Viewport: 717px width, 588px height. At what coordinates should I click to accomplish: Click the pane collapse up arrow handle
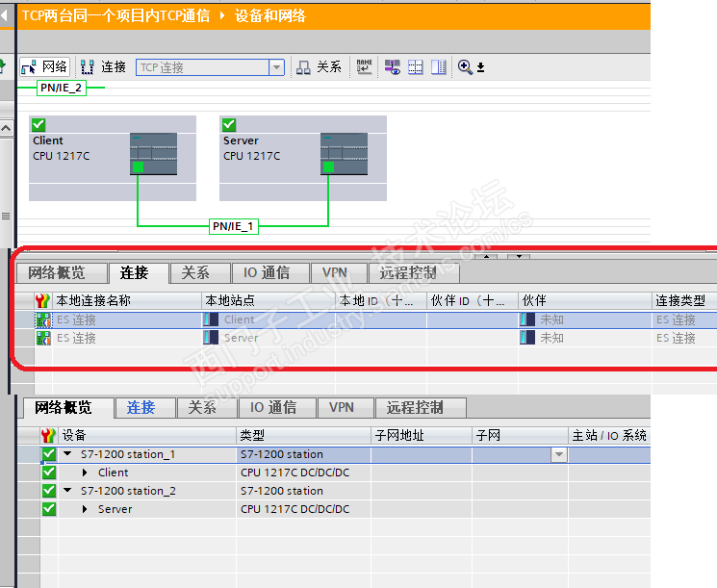[x=487, y=257]
